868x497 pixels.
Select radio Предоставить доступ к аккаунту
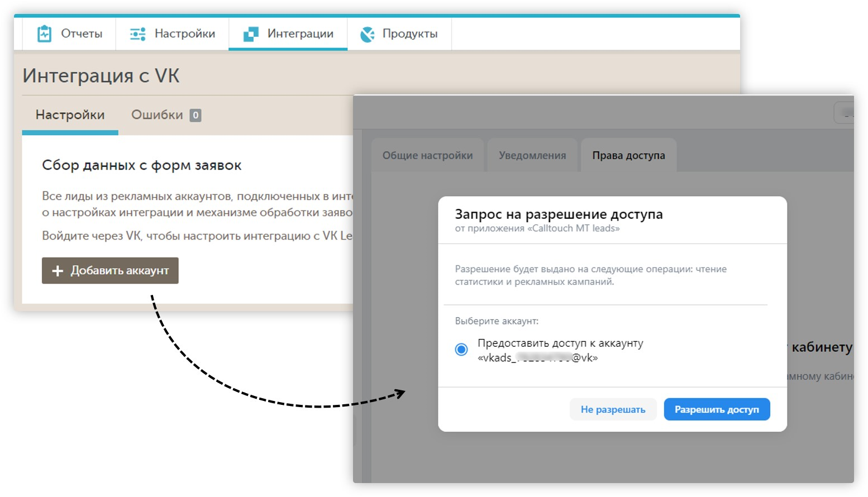(461, 350)
